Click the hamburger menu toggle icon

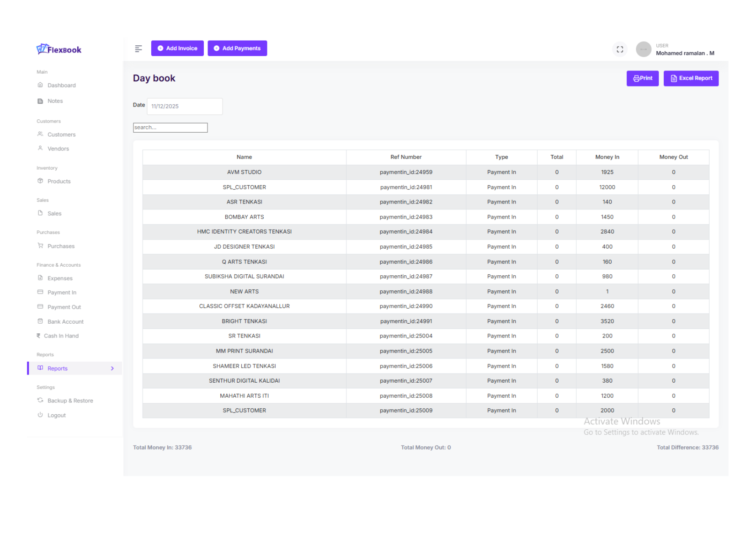138,48
